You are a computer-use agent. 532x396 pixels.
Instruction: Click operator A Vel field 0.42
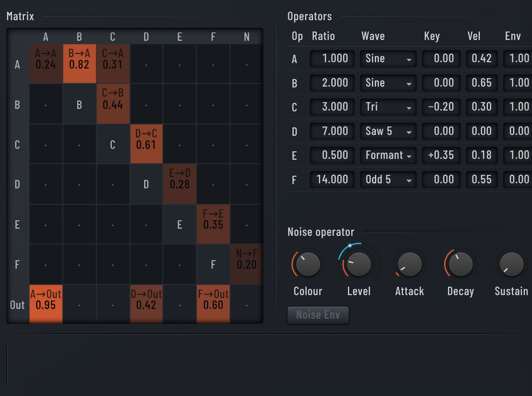[482, 59]
